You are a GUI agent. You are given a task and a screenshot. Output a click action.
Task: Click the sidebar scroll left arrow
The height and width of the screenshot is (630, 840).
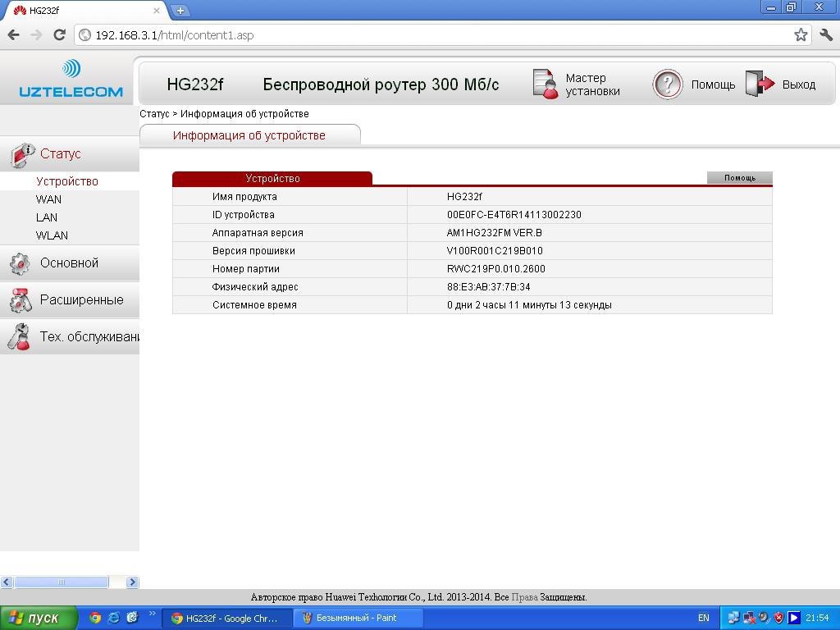(7, 582)
